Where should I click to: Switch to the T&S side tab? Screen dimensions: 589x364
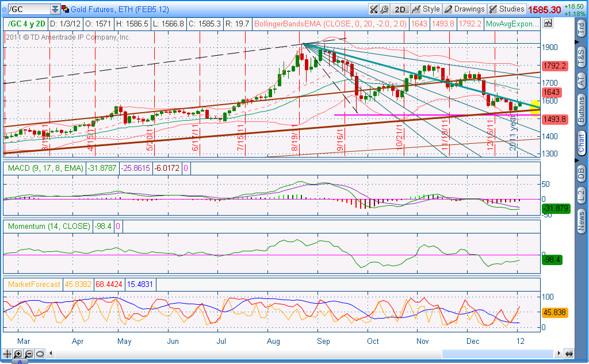581,57
